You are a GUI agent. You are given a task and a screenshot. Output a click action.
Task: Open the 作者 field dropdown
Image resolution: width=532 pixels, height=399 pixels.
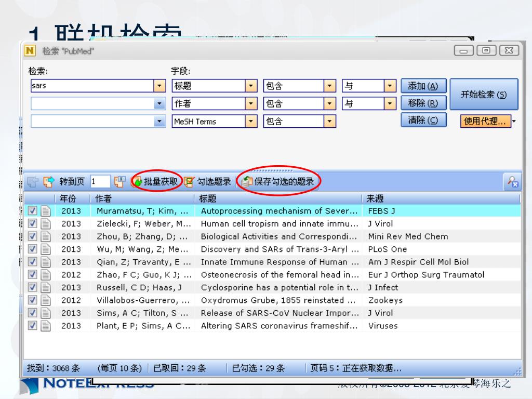pos(251,103)
